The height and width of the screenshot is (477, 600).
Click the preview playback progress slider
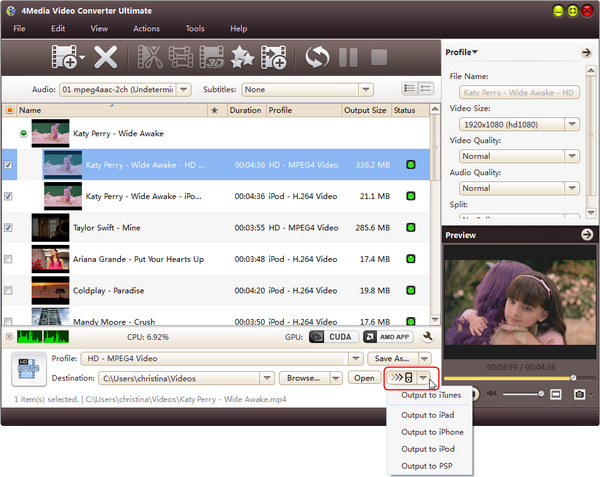(508, 378)
